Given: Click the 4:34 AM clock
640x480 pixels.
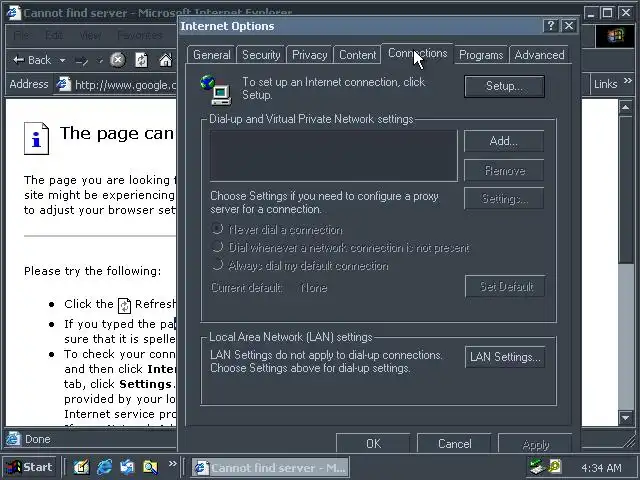Looking at the screenshot, I should pyautogui.click(x=601, y=468).
